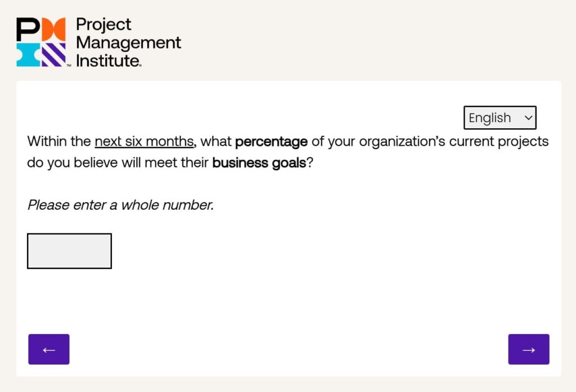Click the black letter P in logo
576x392 pixels.
(x=27, y=29)
